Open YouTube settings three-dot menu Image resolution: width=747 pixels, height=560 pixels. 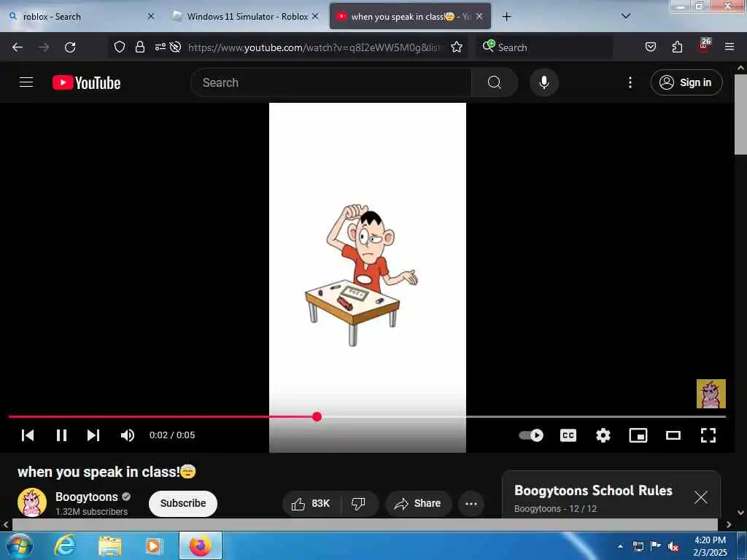coord(630,82)
